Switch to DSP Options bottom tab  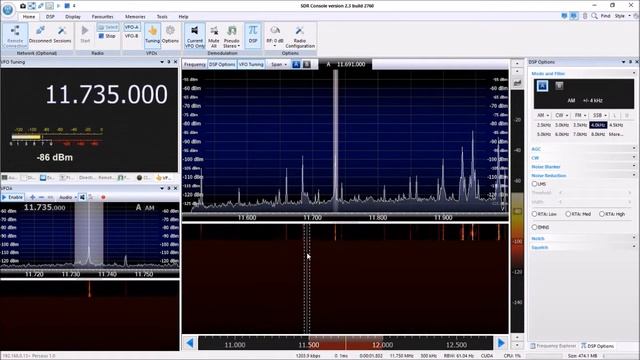coord(598,346)
